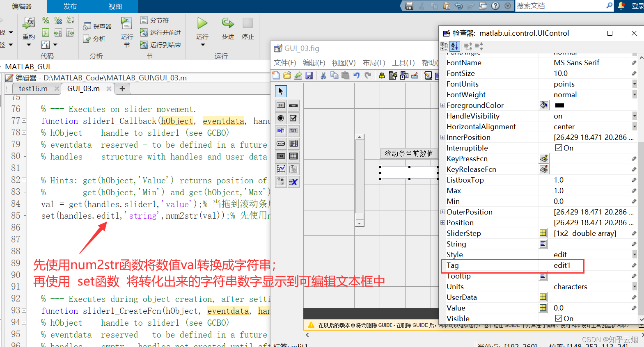Click New figure icon in GUI_03.fig toolbar
644x347 pixels.
[276, 75]
